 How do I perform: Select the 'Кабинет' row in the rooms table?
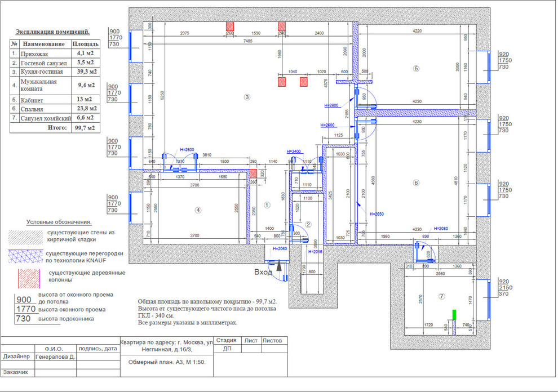click(55, 99)
